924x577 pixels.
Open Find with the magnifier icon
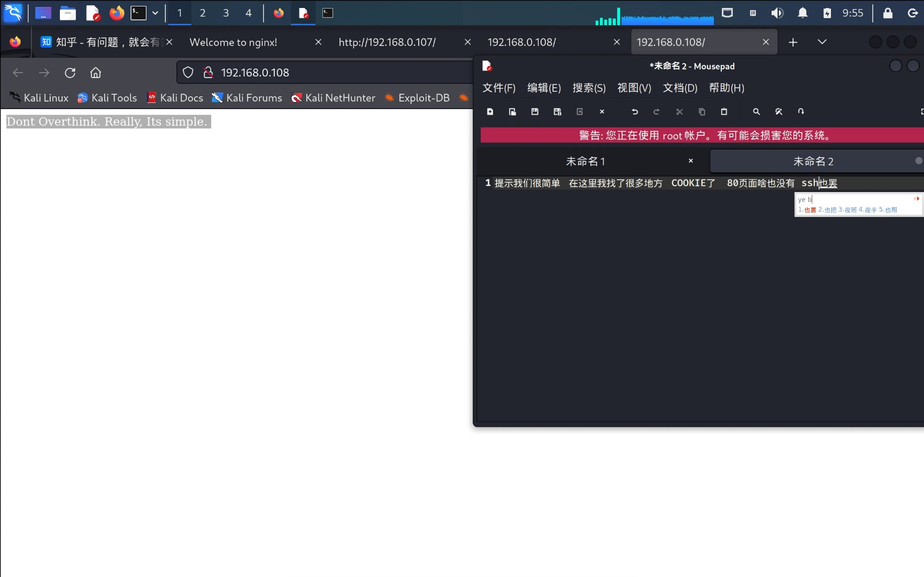pos(756,112)
